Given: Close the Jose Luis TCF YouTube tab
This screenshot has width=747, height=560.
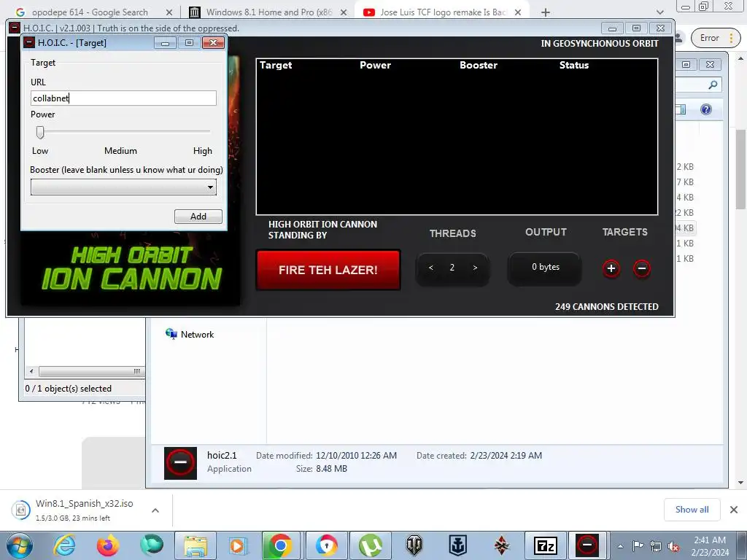Looking at the screenshot, I should (518, 12).
